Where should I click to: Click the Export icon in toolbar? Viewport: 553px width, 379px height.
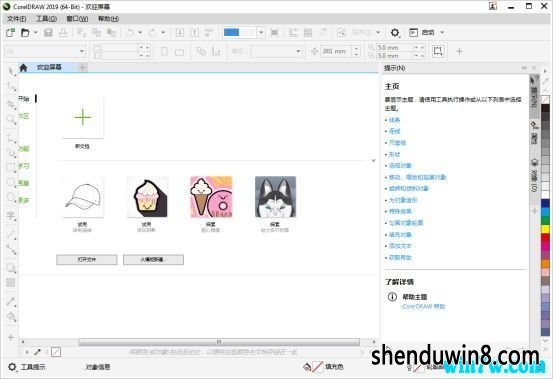[194, 33]
